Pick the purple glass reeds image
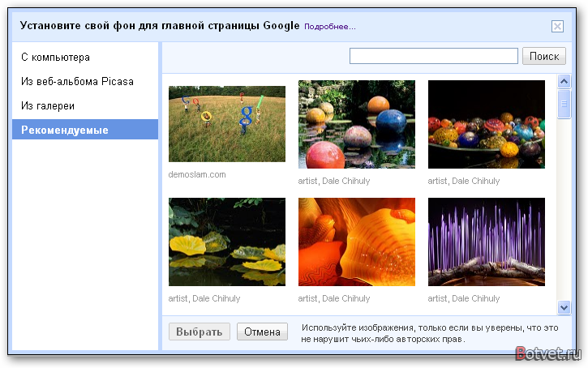 tap(486, 242)
